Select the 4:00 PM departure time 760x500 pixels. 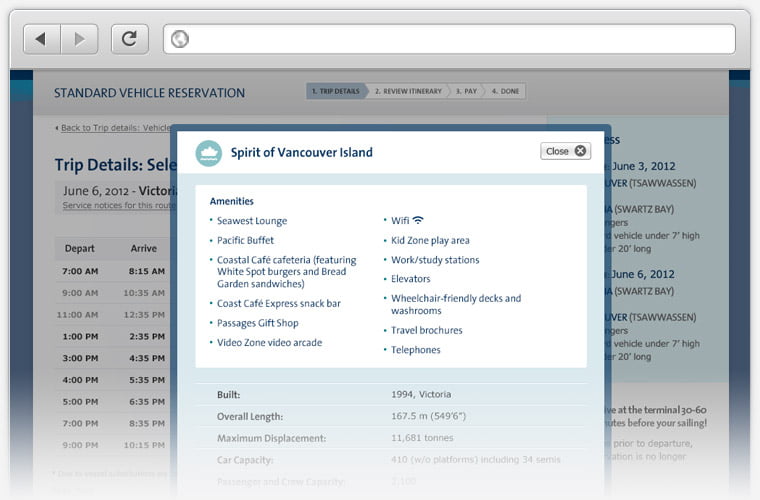[x=80, y=380]
